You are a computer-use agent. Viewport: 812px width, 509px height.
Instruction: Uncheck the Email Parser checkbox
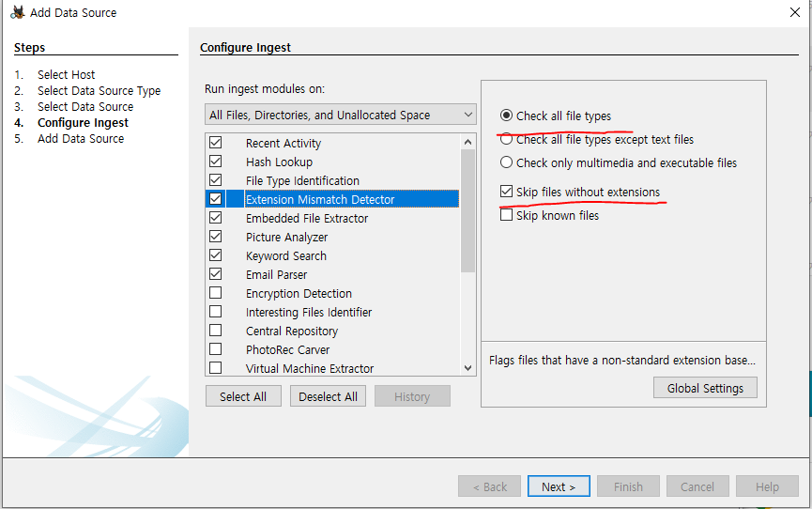[215, 273]
